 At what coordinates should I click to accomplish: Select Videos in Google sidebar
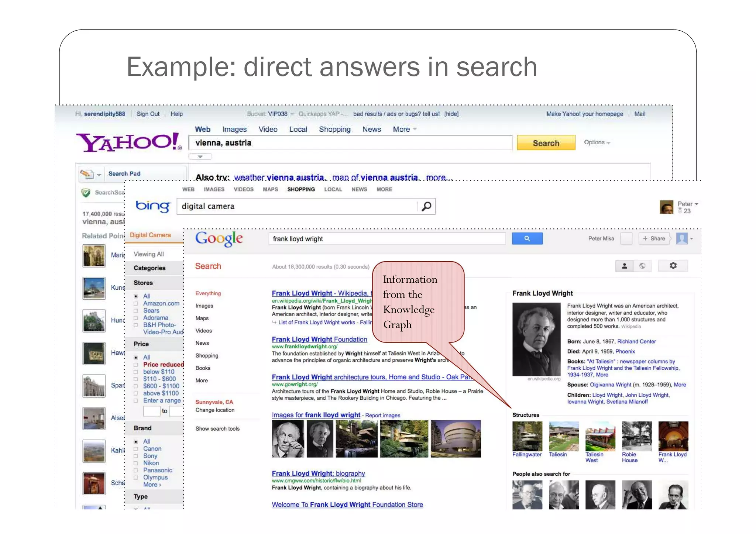[204, 331]
